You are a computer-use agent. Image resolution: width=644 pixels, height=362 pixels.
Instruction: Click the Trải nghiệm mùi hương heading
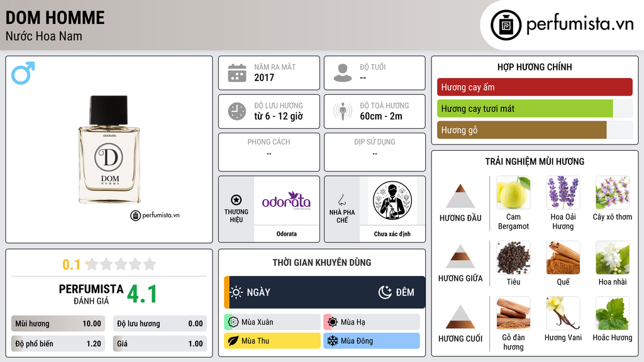pyautogui.click(x=535, y=162)
